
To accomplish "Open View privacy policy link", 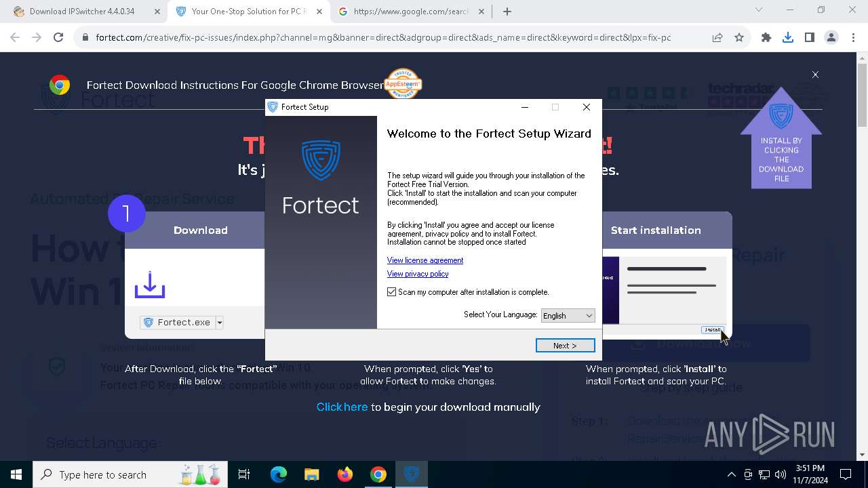I will click(x=417, y=274).
